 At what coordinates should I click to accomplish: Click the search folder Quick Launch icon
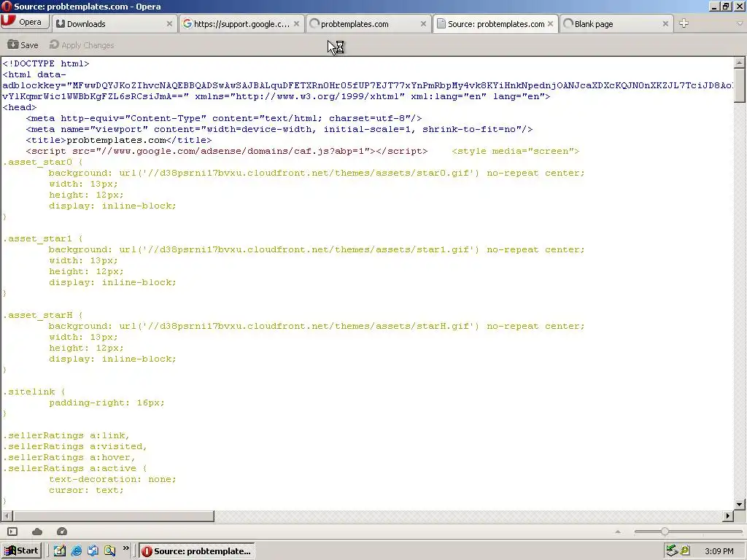(109, 551)
